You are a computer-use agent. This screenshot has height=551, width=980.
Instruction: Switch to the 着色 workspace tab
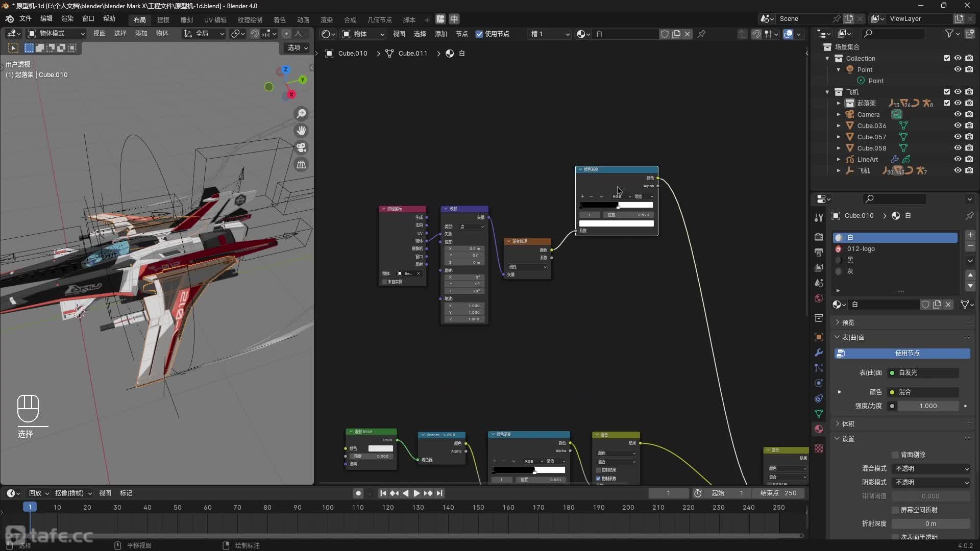[x=280, y=20]
